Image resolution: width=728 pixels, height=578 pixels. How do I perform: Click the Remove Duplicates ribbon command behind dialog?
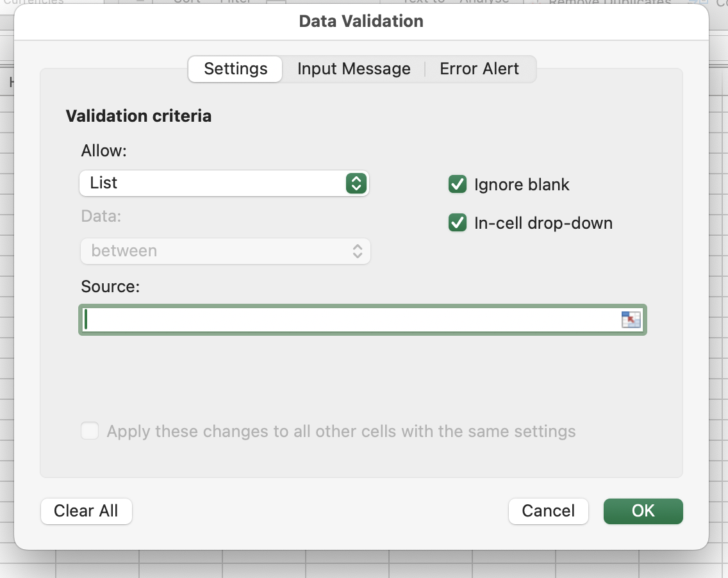[x=609, y=3]
